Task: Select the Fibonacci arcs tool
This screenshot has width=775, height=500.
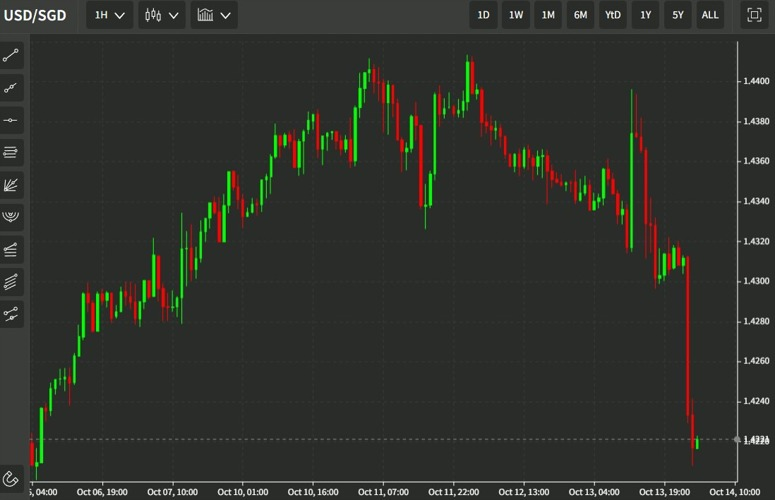Action: click(x=11, y=217)
